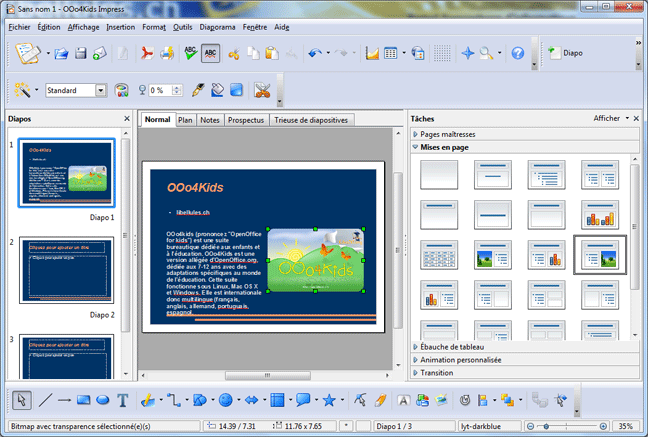Select the Diapo 1 thumbnail
The height and width of the screenshot is (437, 648).
pyautogui.click(x=67, y=173)
